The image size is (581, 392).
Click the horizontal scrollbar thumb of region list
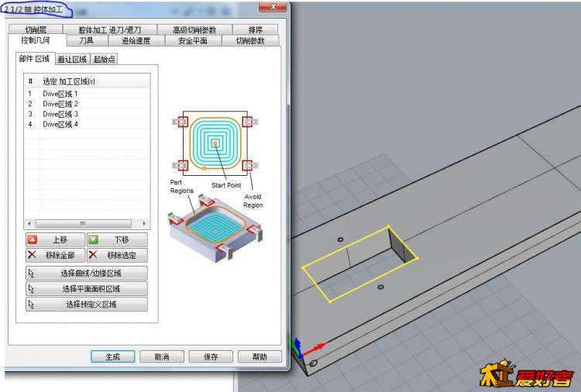click(x=84, y=223)
